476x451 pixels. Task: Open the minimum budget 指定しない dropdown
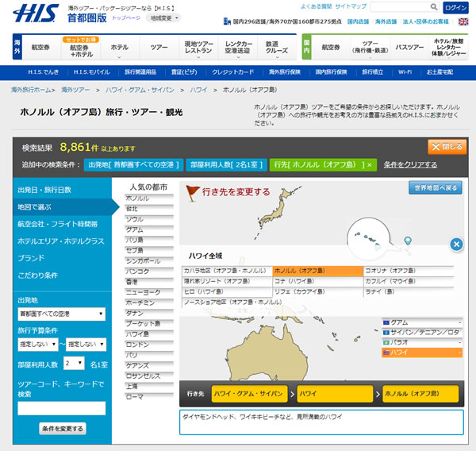click(x=36, y=344)
